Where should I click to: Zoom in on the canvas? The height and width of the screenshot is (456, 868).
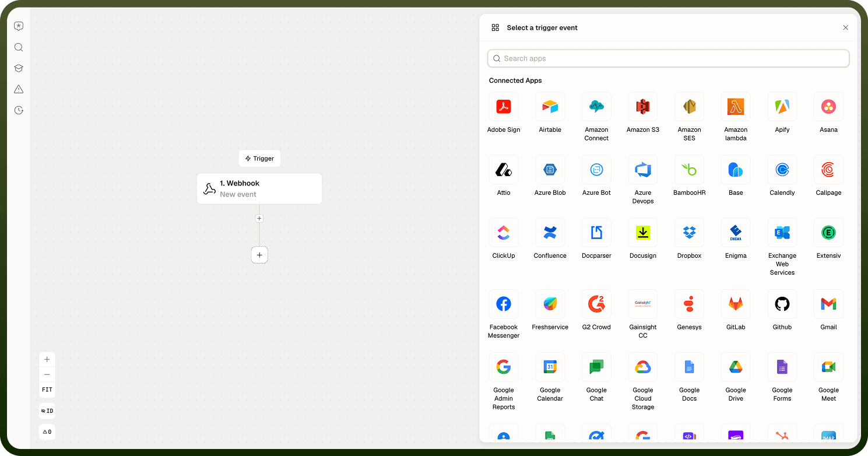[x=47, y=359]
